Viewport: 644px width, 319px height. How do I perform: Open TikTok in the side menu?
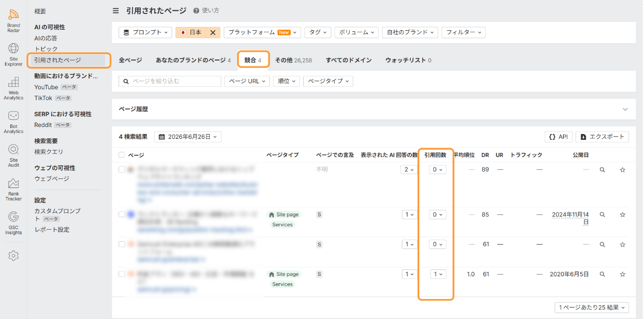click(x=43, y=98)
